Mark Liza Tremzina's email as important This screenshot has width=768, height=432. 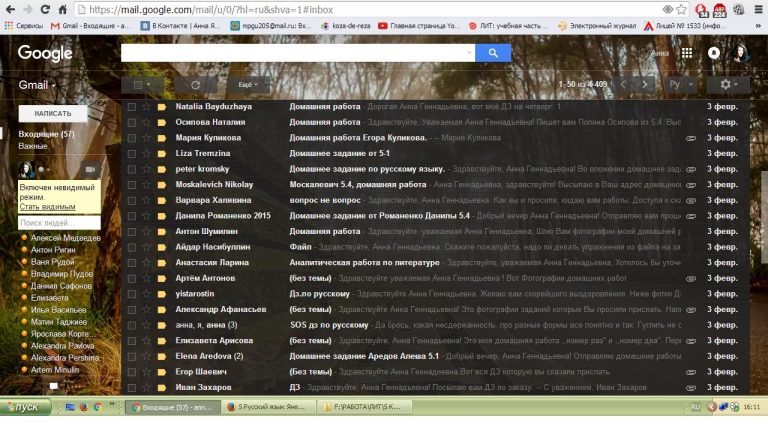[161, 153]
